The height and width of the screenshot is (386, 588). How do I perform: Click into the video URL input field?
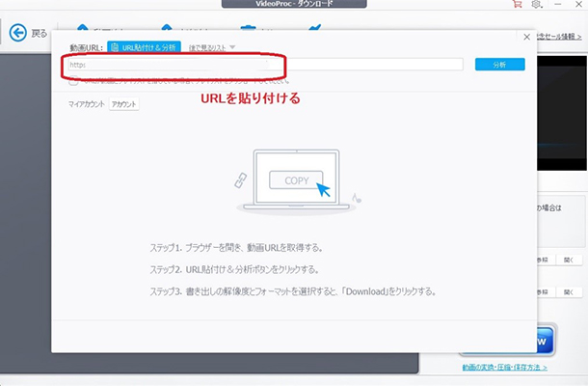tap(265, 65)
